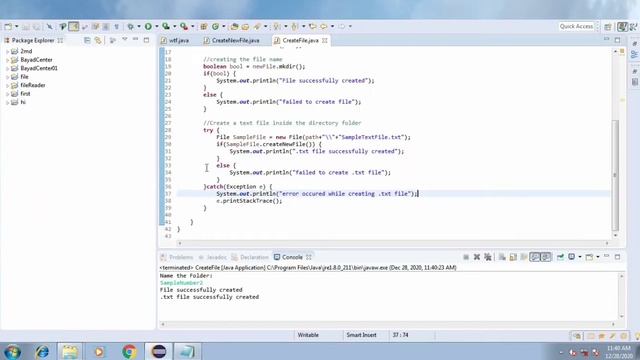Open Chrome from the taskbar
640x360 pixels.
tap(129, 351)
